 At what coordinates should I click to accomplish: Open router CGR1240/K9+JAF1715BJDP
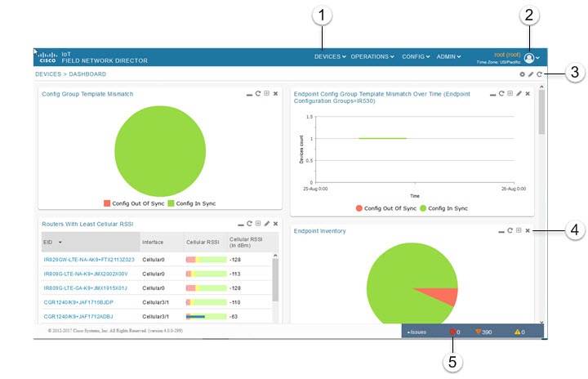pos(78,302)
